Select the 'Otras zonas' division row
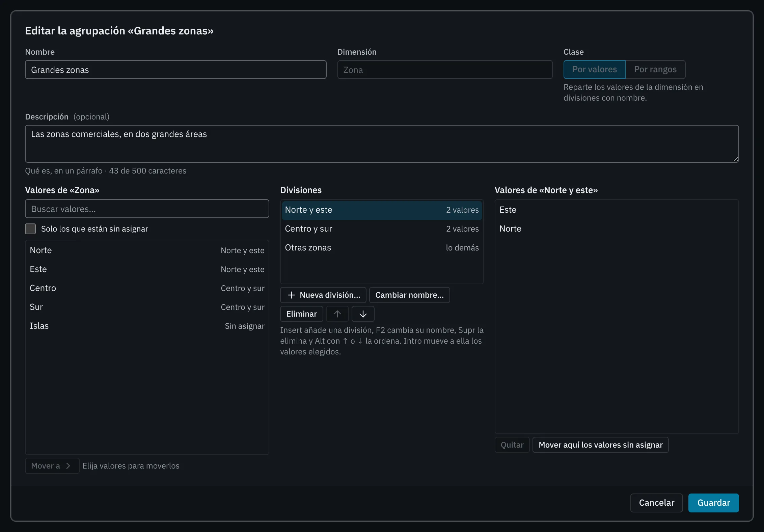The image size is (764, 532). click(382, 248)
